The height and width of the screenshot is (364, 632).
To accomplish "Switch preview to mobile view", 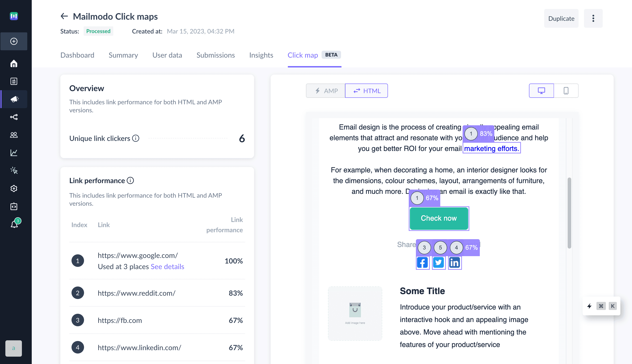I will pos(566,90).
